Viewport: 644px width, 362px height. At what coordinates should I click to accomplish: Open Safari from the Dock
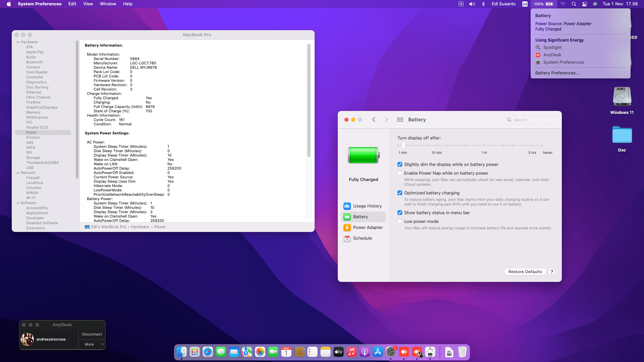click(x=208, y=352)
